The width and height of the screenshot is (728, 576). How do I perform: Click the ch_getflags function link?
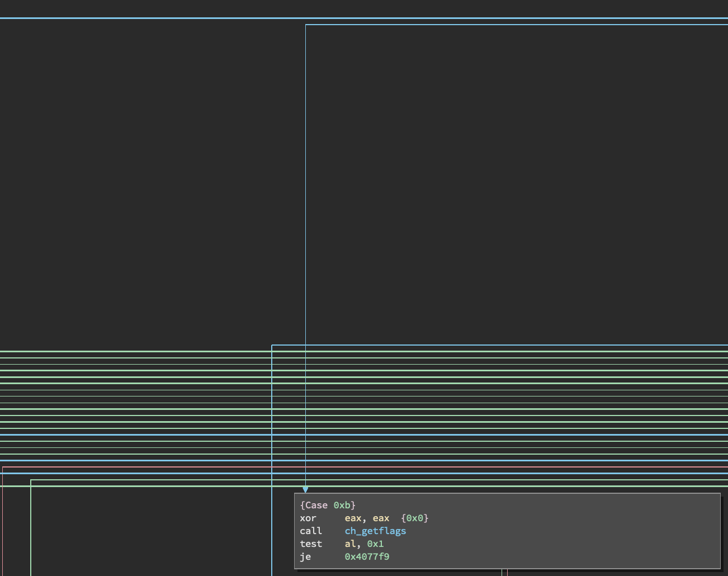coord(375,531)
